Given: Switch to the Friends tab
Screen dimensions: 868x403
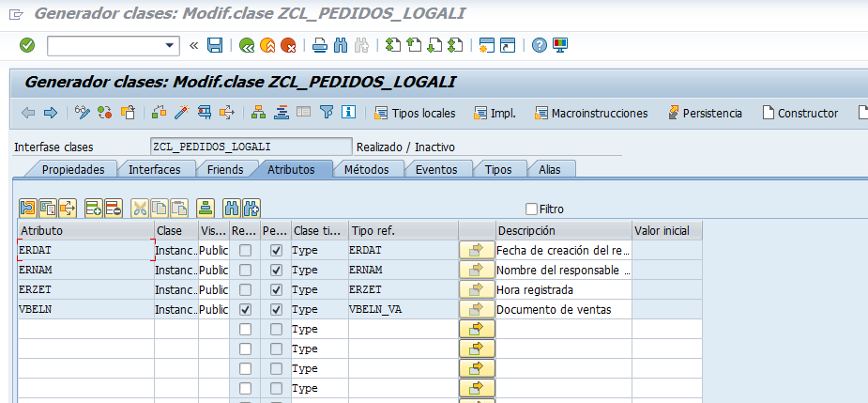Looking at the screenshot, I should click(225, 170).
